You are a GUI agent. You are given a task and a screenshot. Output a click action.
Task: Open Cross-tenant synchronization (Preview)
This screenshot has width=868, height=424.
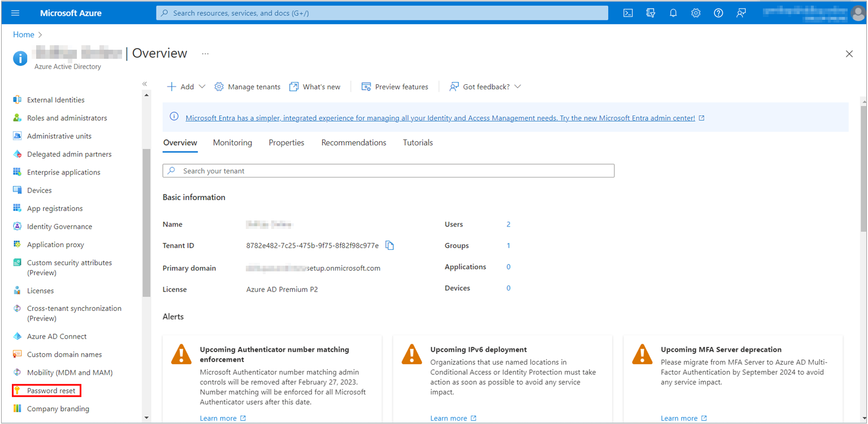[x=74, y=313]
